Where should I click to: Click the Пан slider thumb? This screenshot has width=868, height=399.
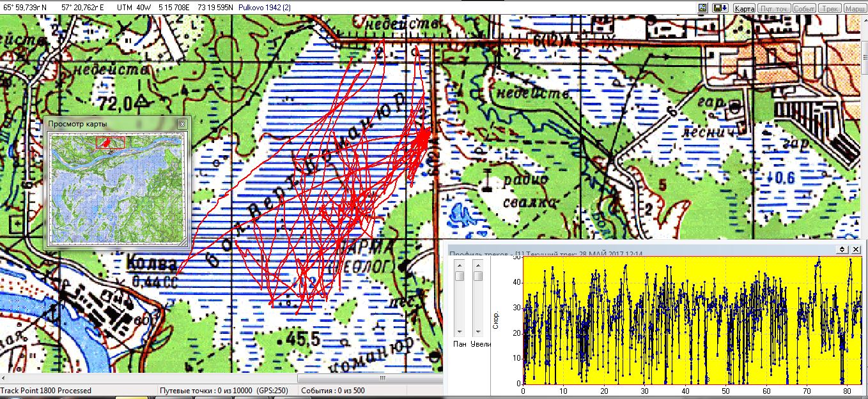(x=460, y=275)
